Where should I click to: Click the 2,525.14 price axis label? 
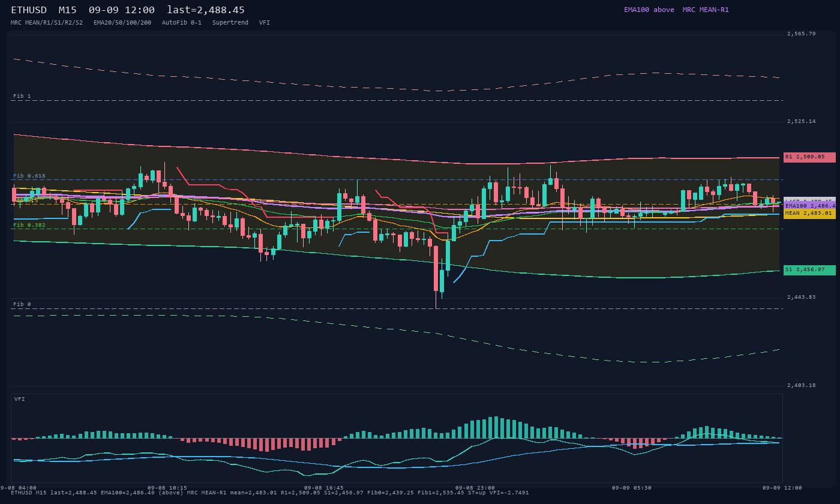coord(802,121)
